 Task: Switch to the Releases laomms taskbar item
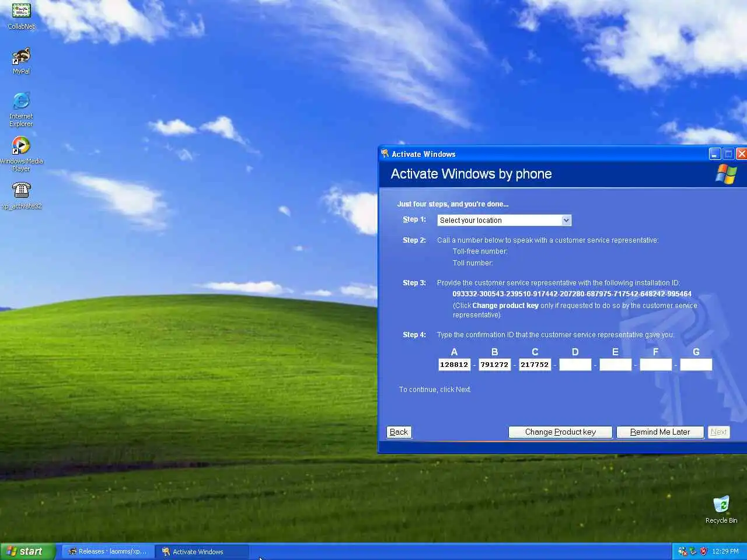108,551
